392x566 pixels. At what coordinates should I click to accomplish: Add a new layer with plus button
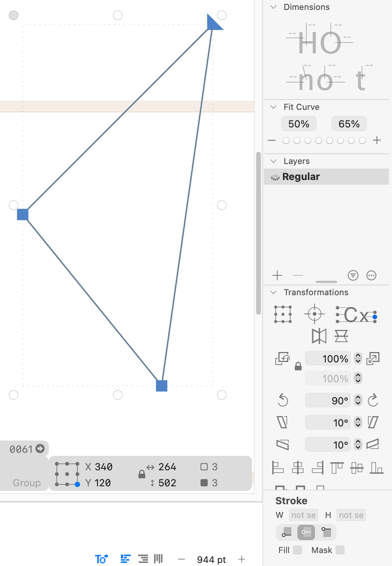click(277, 275)
